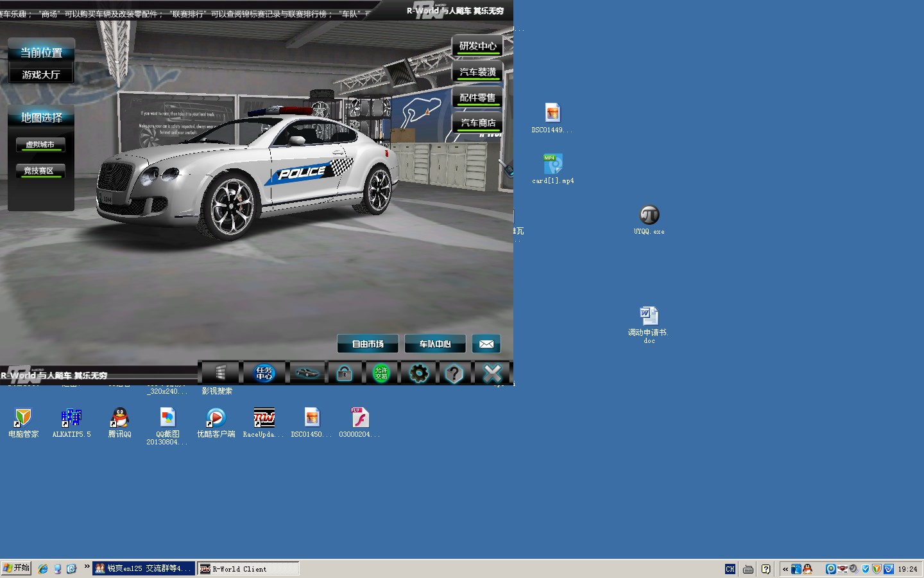Toggle the green 允许交易 trading button
The image size is (924, 578).
click(x=381, y=372)
